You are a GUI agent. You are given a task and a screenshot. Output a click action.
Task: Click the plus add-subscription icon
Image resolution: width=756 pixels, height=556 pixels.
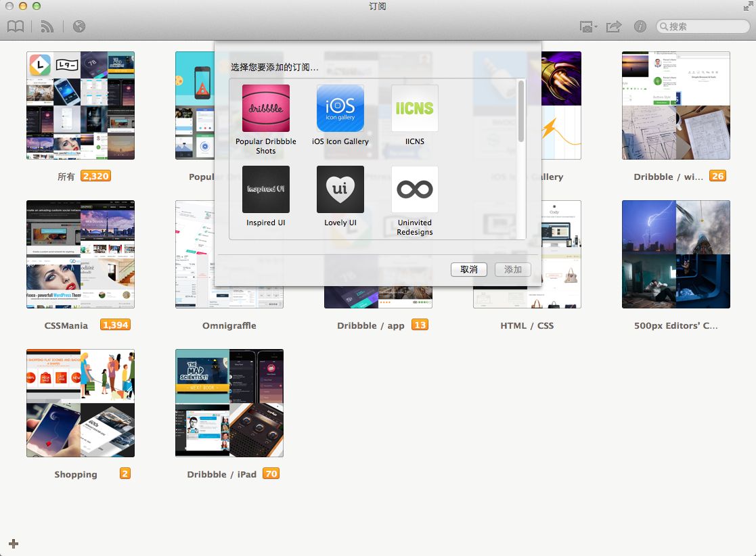click(x=14, y=543)
